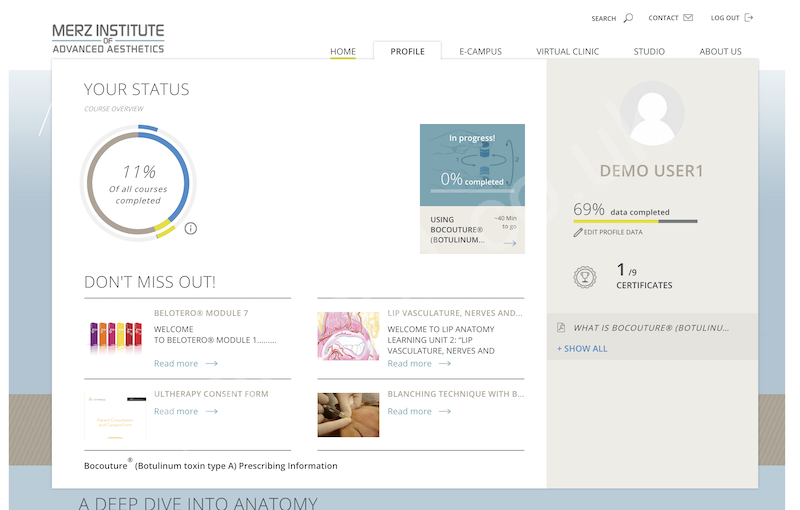Open the course progress info icon
Viewport: 800px width, 510px height.
click(191, 228)
